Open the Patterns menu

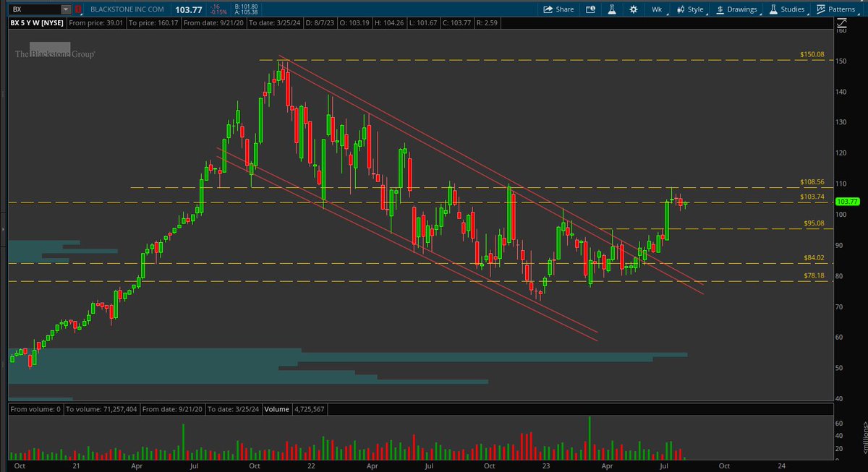tap(836, 9)
